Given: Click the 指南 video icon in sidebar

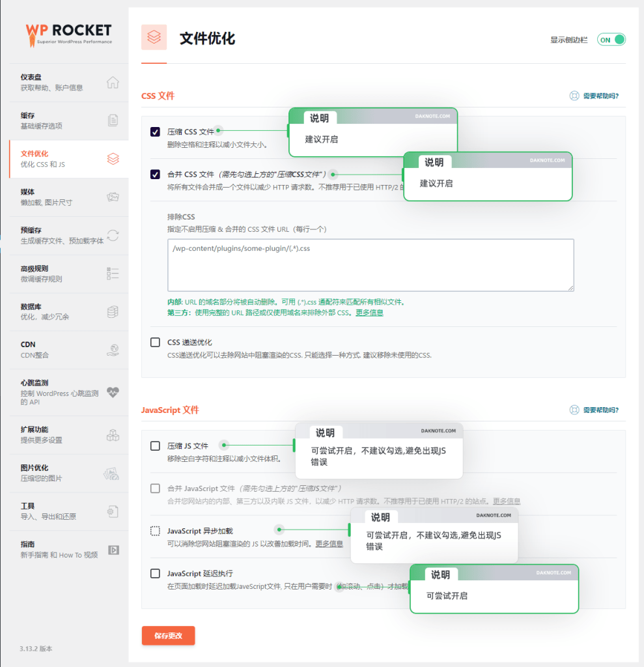Looking at the screenshot, I should point(113,550).
